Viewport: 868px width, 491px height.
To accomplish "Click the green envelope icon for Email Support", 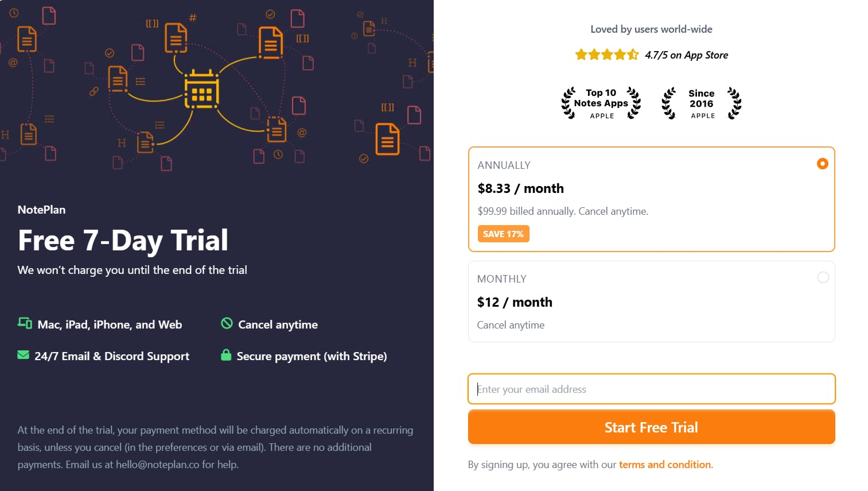I will point(23,354).
